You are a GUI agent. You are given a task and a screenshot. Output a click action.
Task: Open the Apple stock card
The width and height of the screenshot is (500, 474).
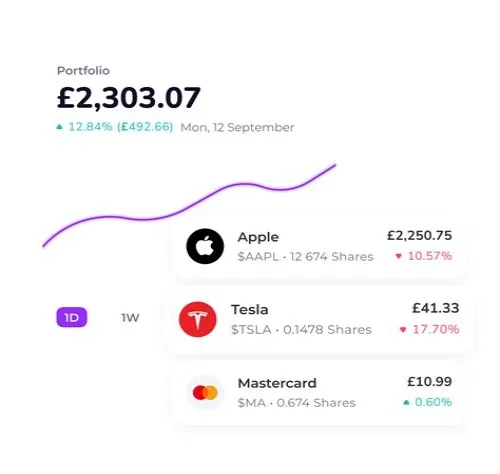click(x=319, y=247)
